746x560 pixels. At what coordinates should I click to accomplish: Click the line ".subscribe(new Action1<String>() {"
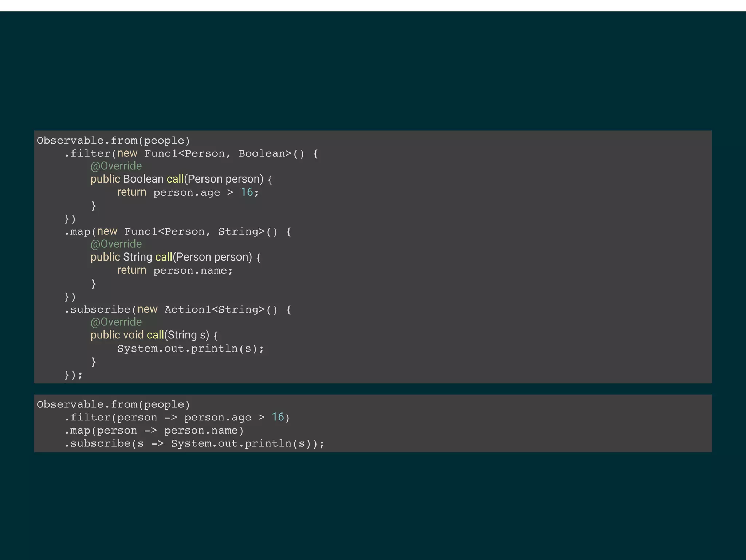tap(178, 309)
